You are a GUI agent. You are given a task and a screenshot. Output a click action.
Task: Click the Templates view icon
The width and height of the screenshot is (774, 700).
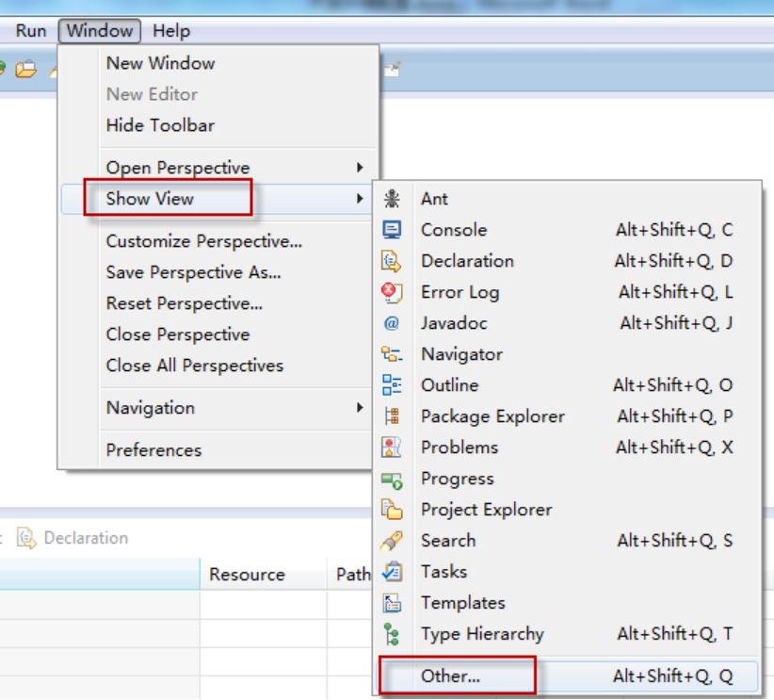[392, 603]
